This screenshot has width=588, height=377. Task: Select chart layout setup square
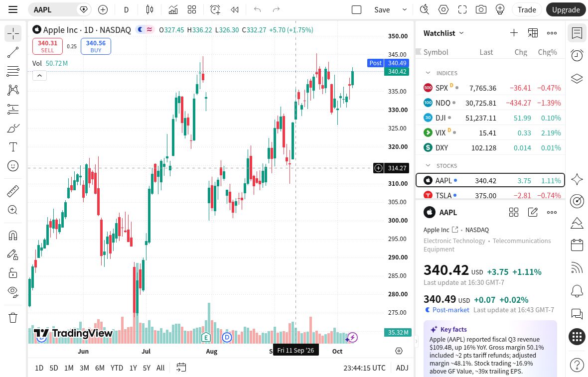click(357, 10)
